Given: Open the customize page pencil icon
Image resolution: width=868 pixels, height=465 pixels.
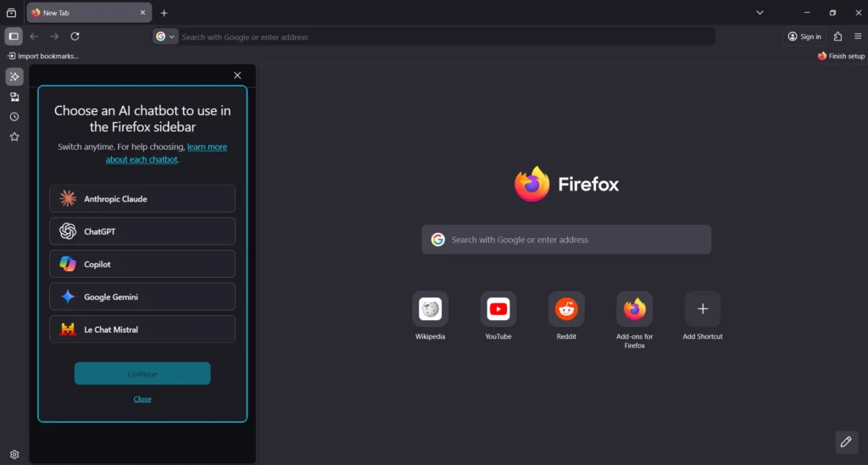Looking at the screenshot, I should point(846,442).
